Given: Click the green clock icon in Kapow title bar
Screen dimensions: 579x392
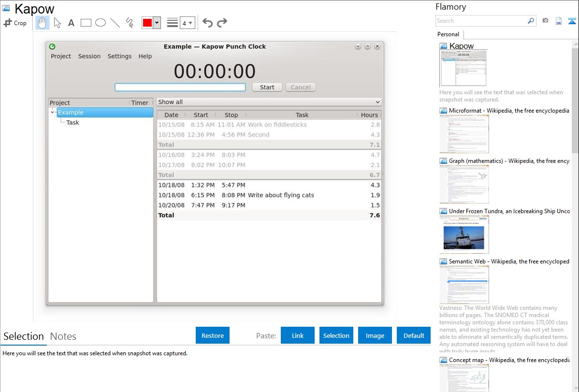Looking at the screenshot, I should click(x=52, y=46).
